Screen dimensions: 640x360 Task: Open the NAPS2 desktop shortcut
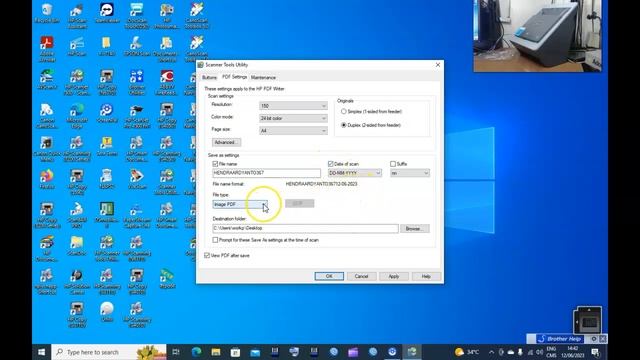point(107,178)
